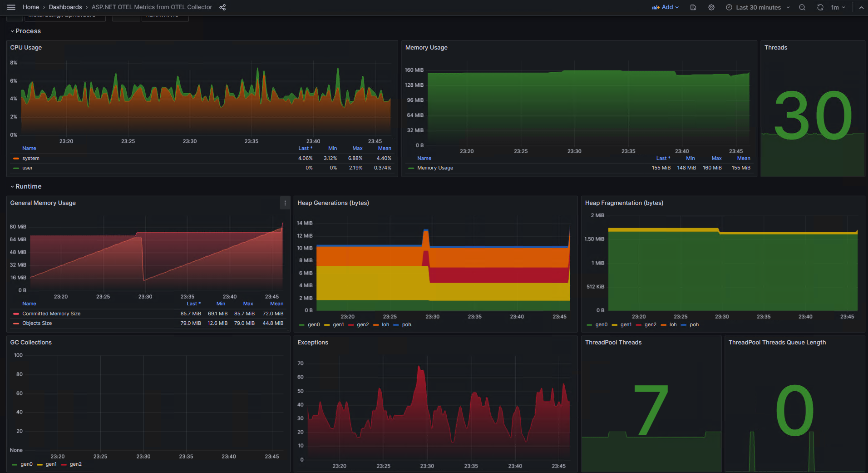The width and height of the screenshot is (868, 473).
Task: Click the share dashboard icon
Action: pyautogui.click(x=222, y=7)
